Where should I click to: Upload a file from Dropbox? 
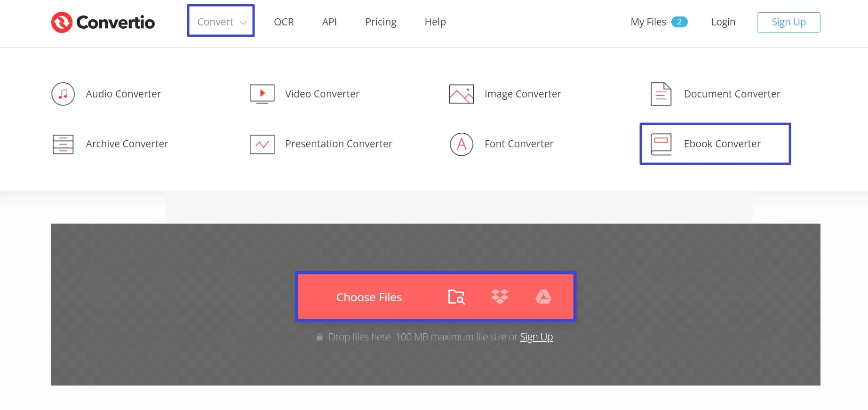pos(500,297)
